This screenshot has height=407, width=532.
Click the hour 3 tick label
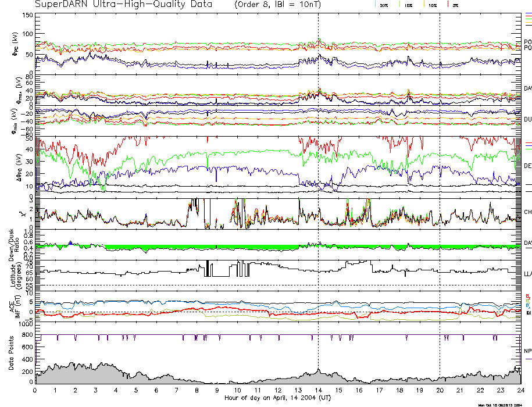click(96, 390)
